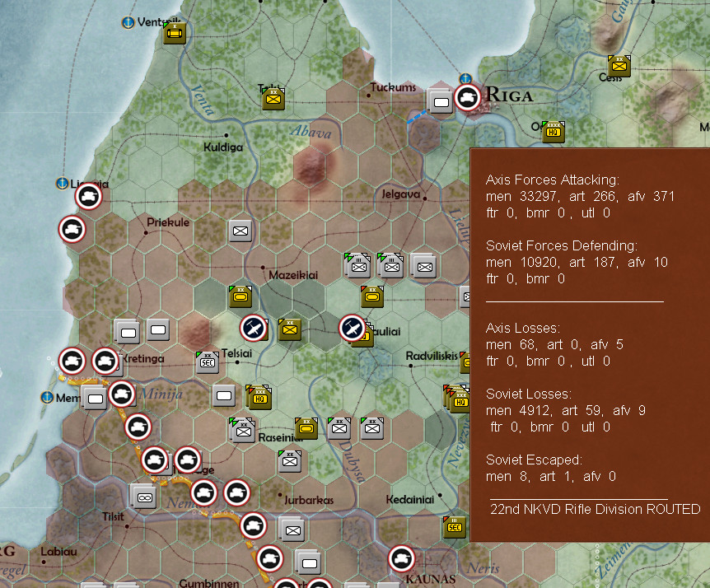The width and height of the screenshot is (710, 588).
Task: Click 'Soviet Forces Defending:' heading in report
Action: click(562, 245)
